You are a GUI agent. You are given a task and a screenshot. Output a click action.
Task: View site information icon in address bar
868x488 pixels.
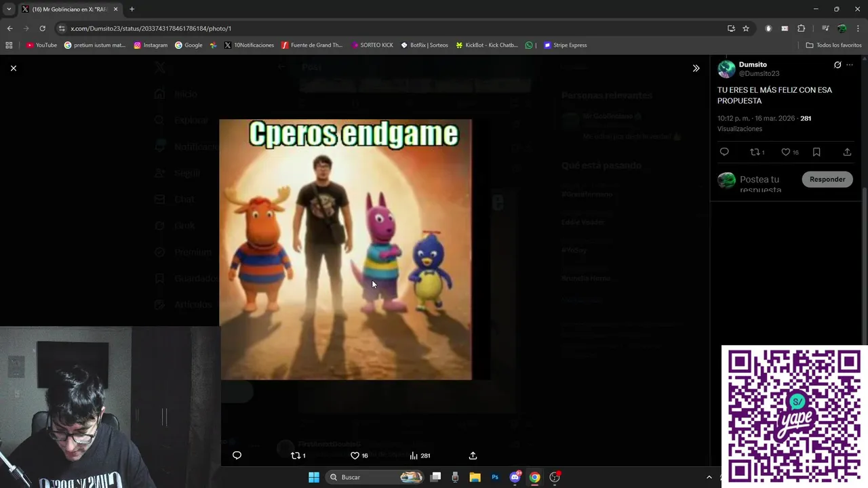coord(62,28)
